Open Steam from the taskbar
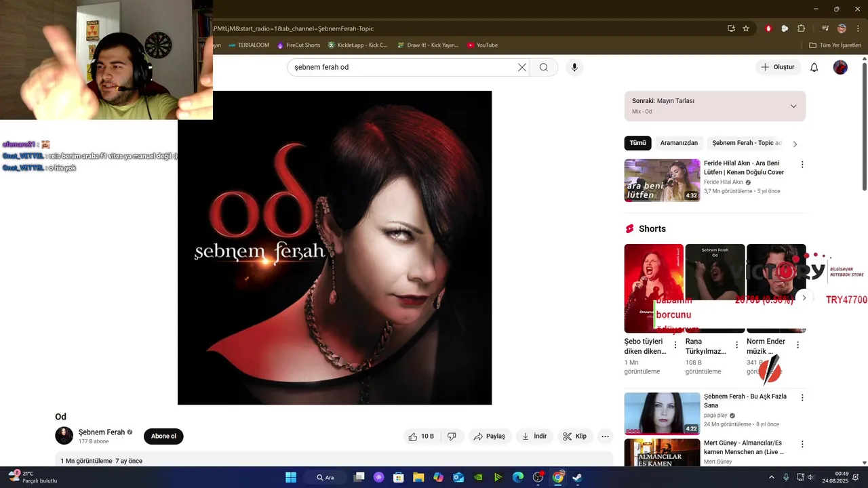Viewport: 868px width, 488px height. (577, 477)
